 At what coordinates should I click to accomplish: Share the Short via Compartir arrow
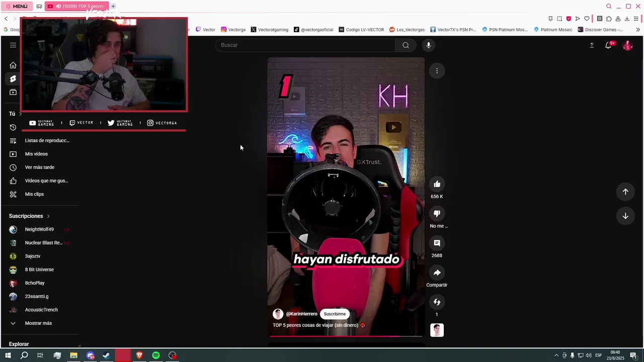437,273
